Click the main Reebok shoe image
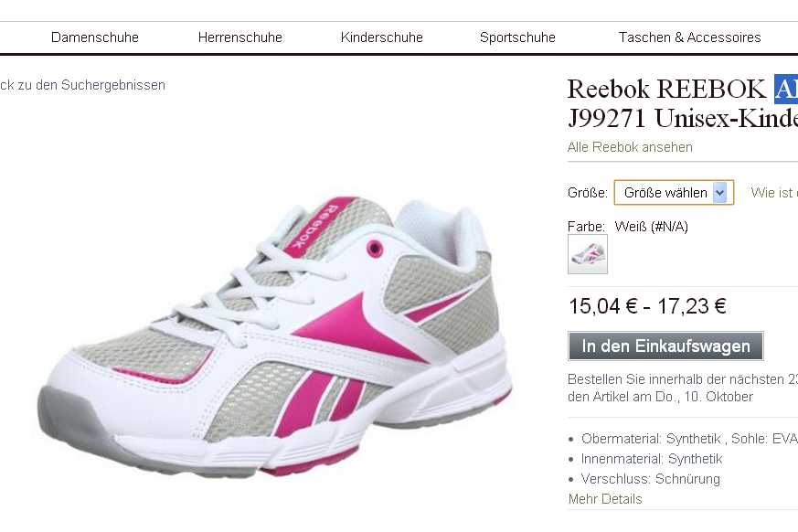Image resolution: width=798 pixels, height=532 pixels. (275, 336)
